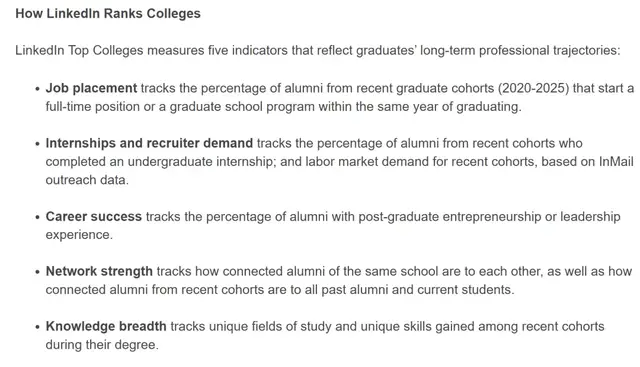Click the bullet before 'Career success'
Screen dimensions: 640x367
click(38, 217)
